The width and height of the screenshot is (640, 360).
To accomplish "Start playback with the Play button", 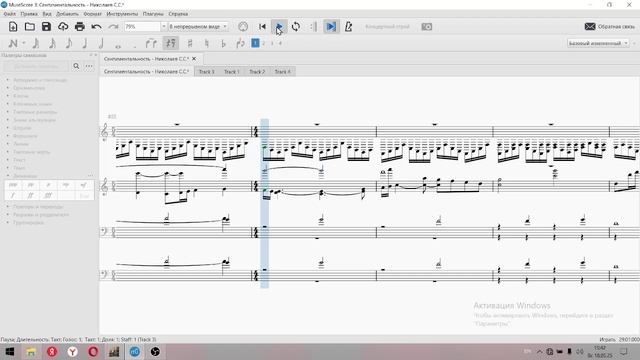I will 279,27.
